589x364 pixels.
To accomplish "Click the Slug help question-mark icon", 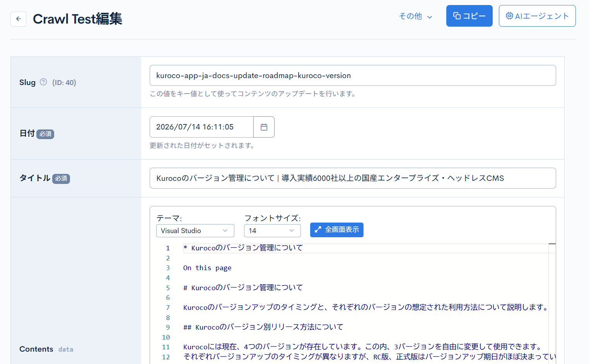I will [43, 82].
